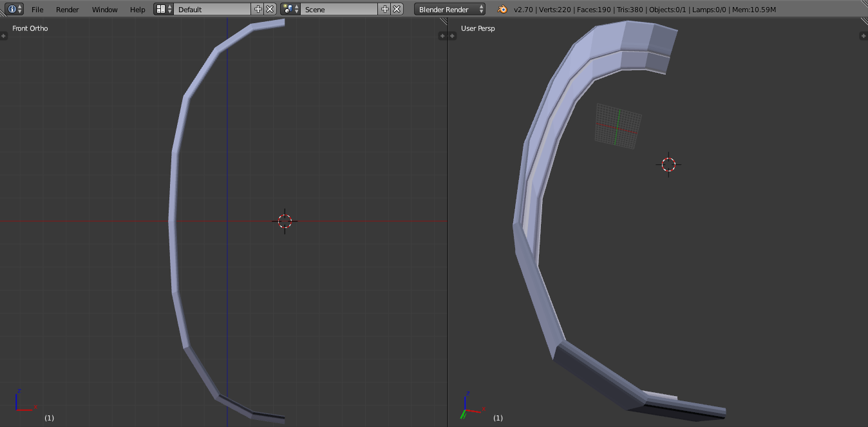Delete the Default screen layout
The image size is (868, 427).
[270, 9]
